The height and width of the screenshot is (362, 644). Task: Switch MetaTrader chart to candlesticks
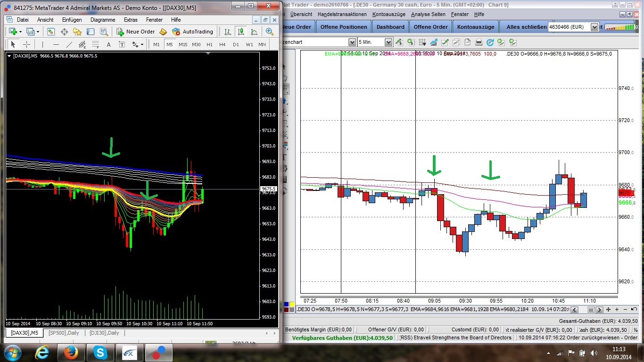(241, 32)
